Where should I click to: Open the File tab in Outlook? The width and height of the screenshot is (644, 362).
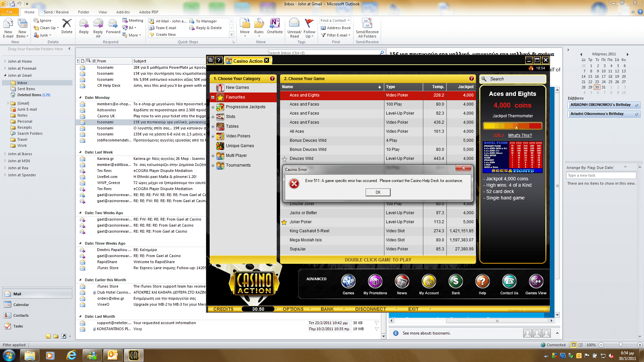(x=9, y=12)
